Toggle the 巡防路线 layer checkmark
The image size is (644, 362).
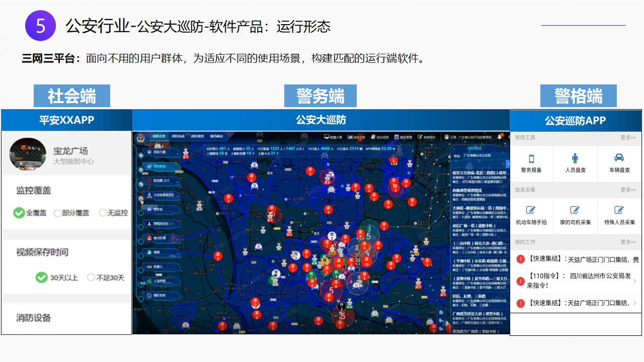click(x=141, y=170)
